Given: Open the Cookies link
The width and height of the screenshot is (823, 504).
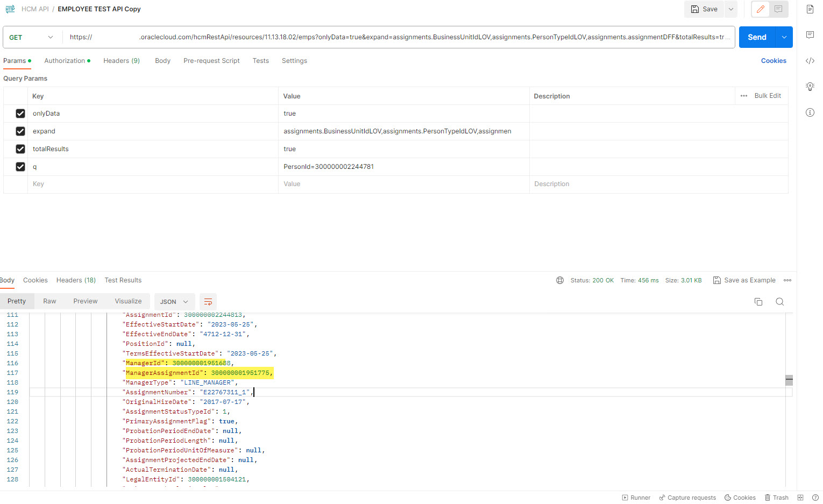Looking at the screenshot, I should (x=774, y=61).
